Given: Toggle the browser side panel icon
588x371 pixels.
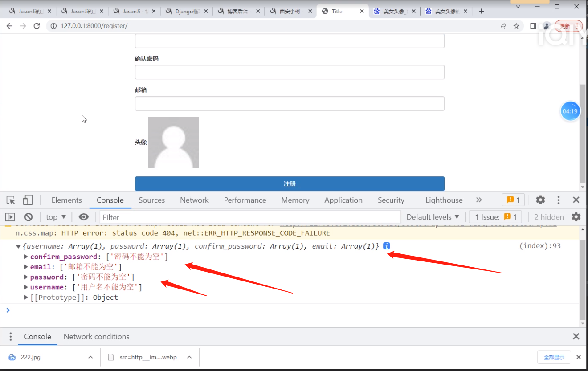Looking at the screenshot, I should click(x=533, y=26).
